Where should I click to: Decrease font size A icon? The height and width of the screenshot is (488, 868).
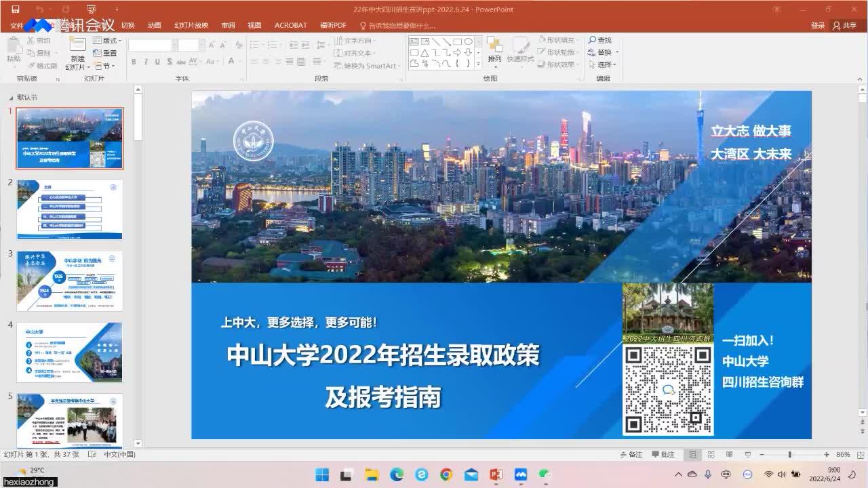tap(222, 44)
